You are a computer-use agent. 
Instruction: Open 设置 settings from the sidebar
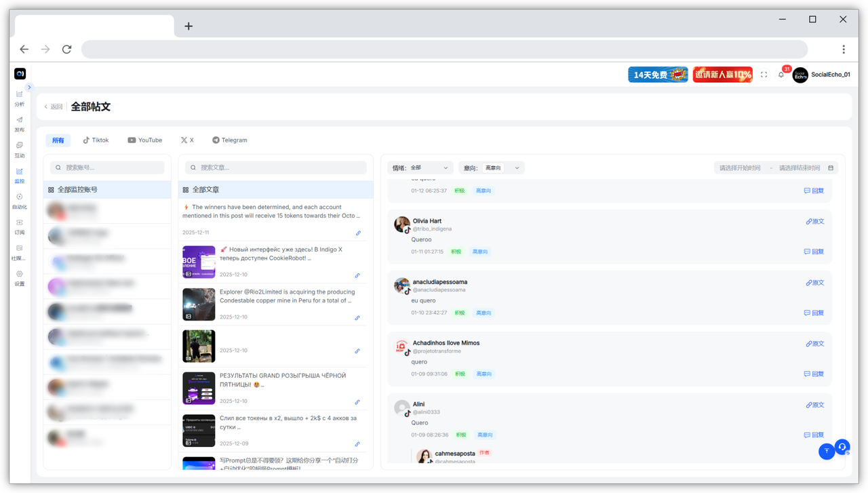(20, 277)
